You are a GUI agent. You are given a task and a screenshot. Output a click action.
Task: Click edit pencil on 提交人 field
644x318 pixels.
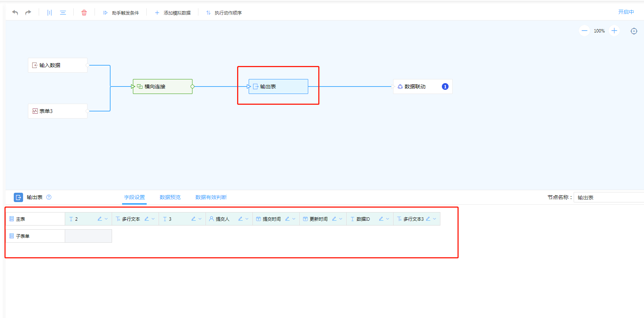(x=240, y=219)
